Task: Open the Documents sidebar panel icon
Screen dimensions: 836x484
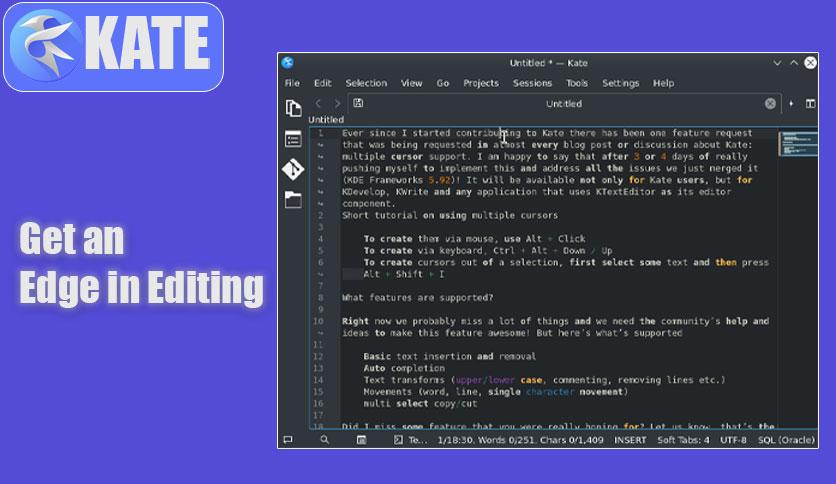Action: (x=293, y=108)
